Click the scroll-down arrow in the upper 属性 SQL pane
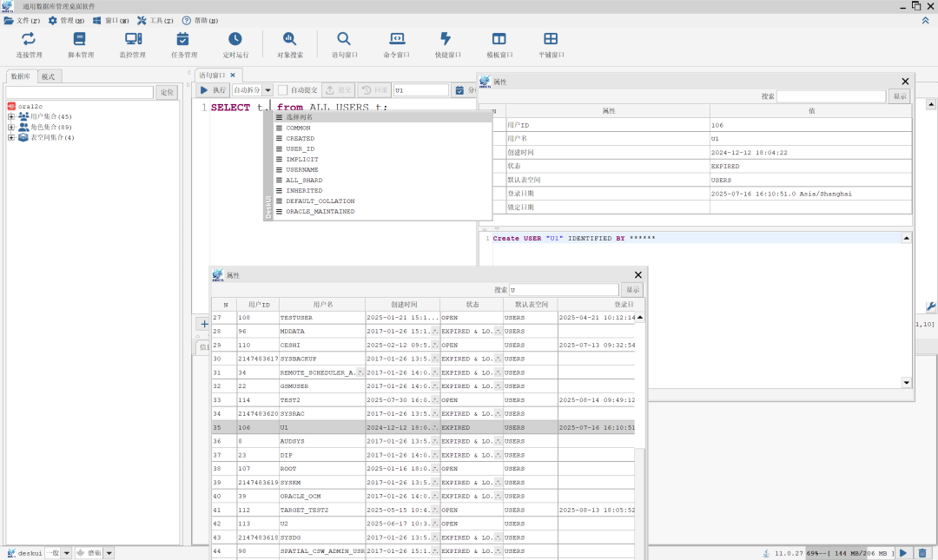Image resolution: width=938 pixels, height=560 pixels. click(x=906, y=382)
